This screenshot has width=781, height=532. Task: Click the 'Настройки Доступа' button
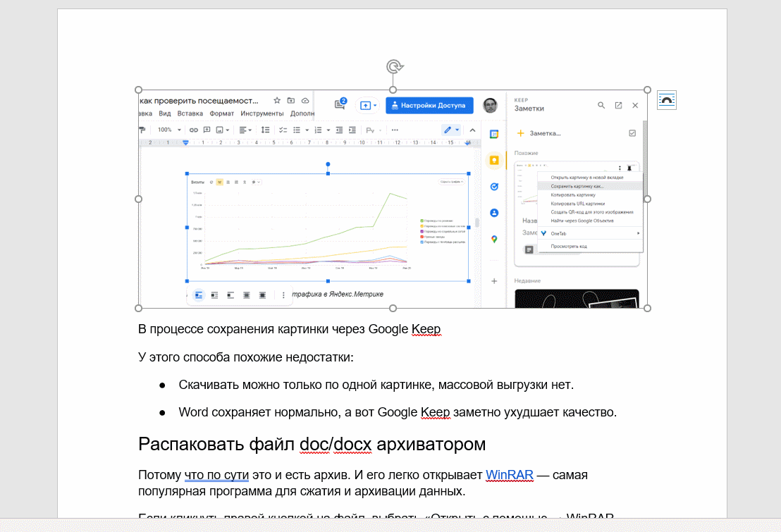pyautogui.click(x=429, y=106)
